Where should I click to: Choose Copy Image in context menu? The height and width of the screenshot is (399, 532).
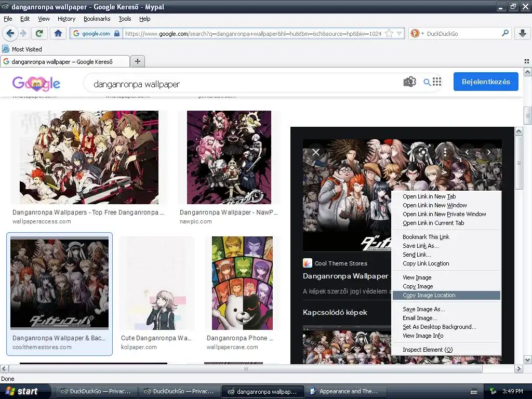[446, 286]
